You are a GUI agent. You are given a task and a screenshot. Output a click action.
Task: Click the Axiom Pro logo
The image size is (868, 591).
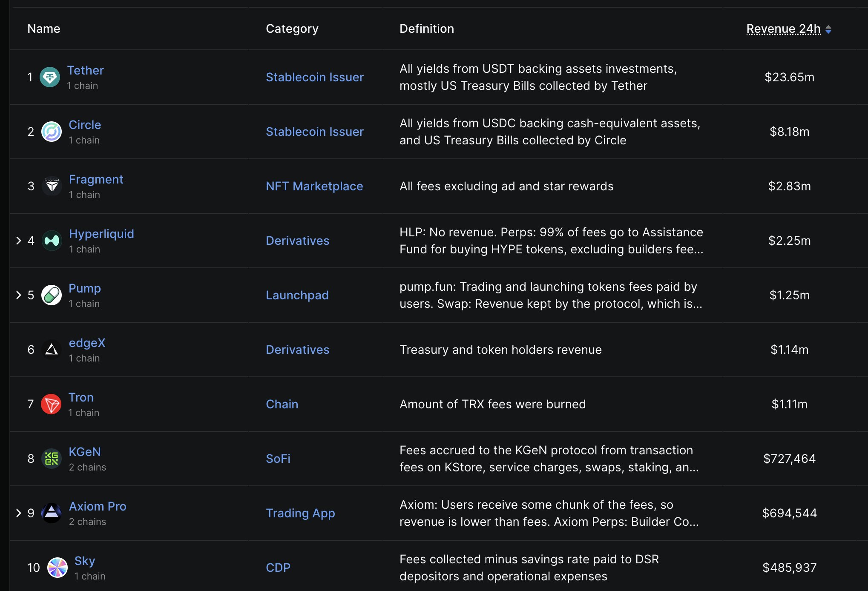pyautogui.click(x=52, y=513)
